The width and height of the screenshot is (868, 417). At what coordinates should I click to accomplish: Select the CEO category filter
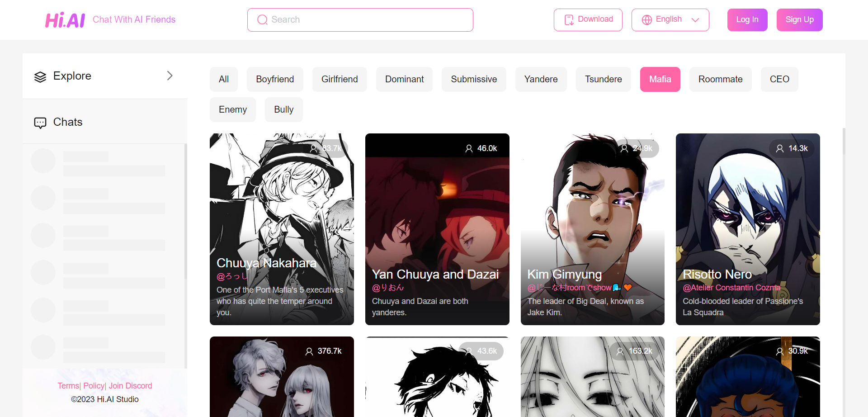coord(779,79)
